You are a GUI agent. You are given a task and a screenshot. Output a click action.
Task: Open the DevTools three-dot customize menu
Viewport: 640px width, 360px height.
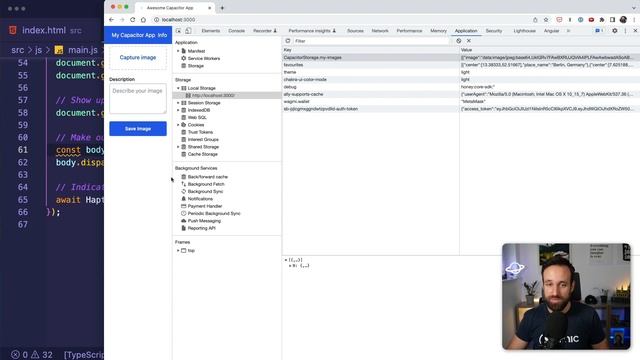pos(625,31)
